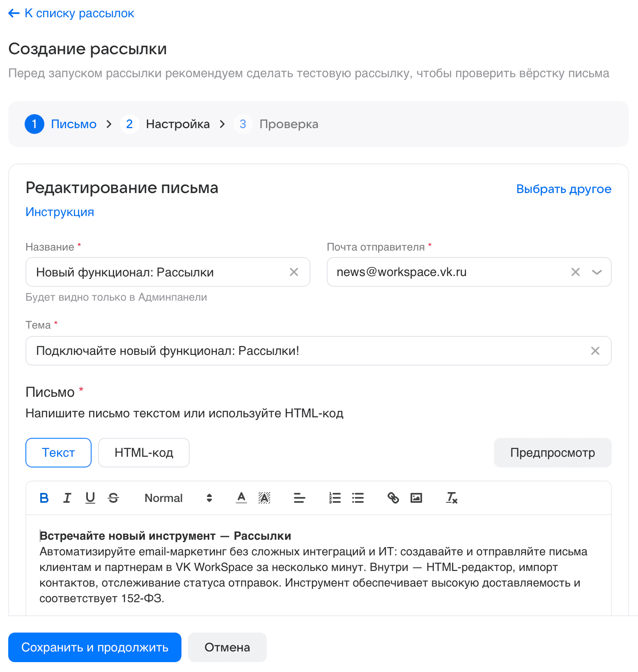Apply strikethrough formatting
The height and width of the screenshot is (672, 638).
[113, 498]
